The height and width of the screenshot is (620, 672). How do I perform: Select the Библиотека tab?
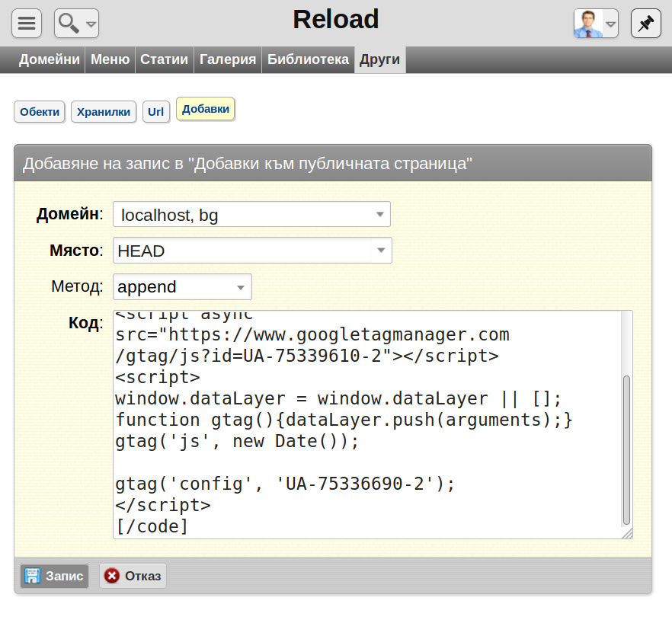point(308,59)
